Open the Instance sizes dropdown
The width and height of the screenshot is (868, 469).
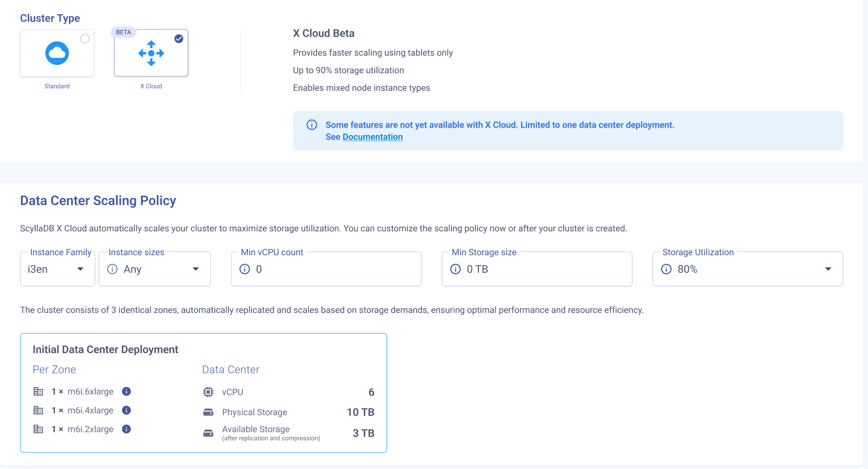coord(155,269)
